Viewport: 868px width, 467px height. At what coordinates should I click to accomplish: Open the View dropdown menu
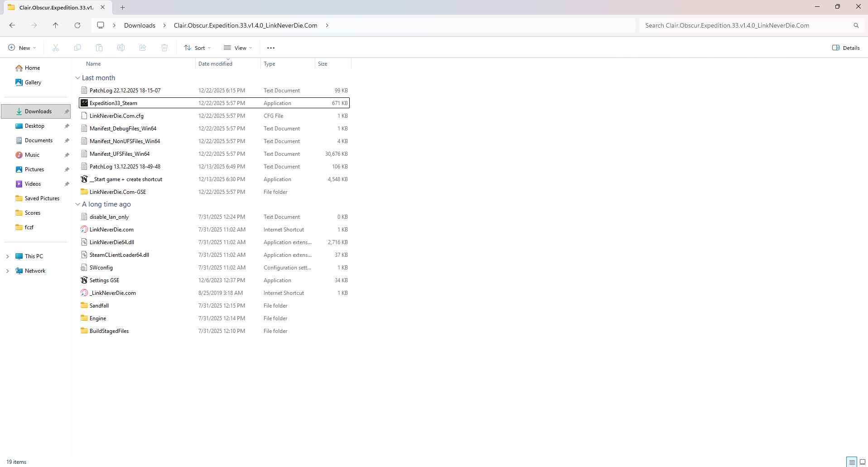[238, 48]
